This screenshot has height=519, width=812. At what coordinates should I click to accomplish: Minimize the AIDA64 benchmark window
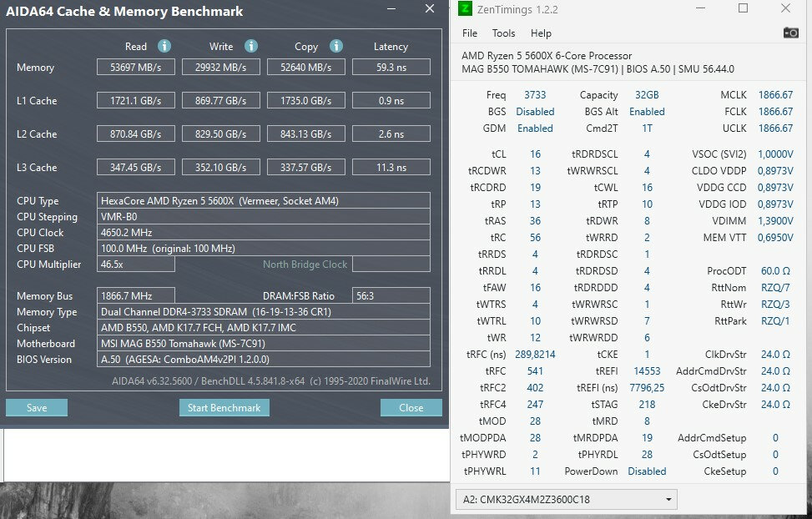tap(391, 9)
